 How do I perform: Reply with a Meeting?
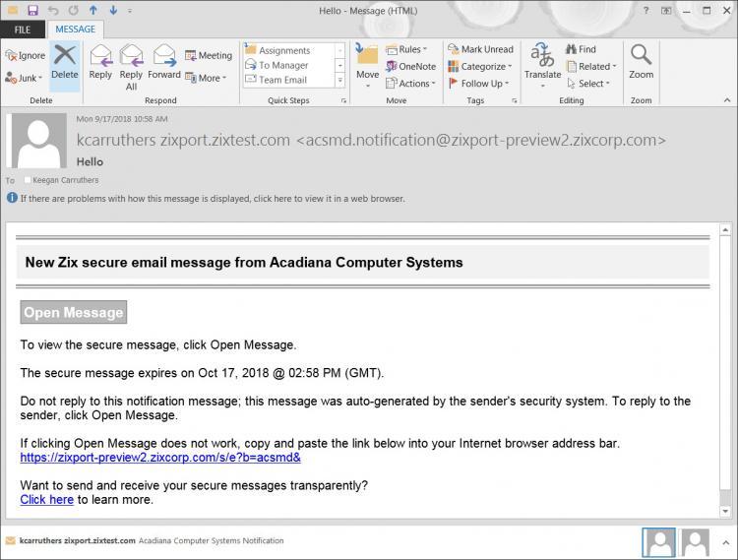click(x=209, y=55)
